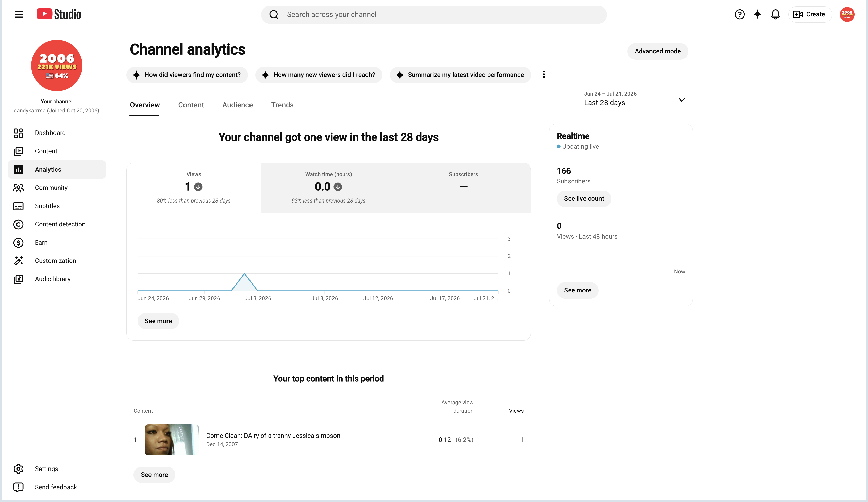Select the Views metric card
868x502 pixels.
pos(194,188)
